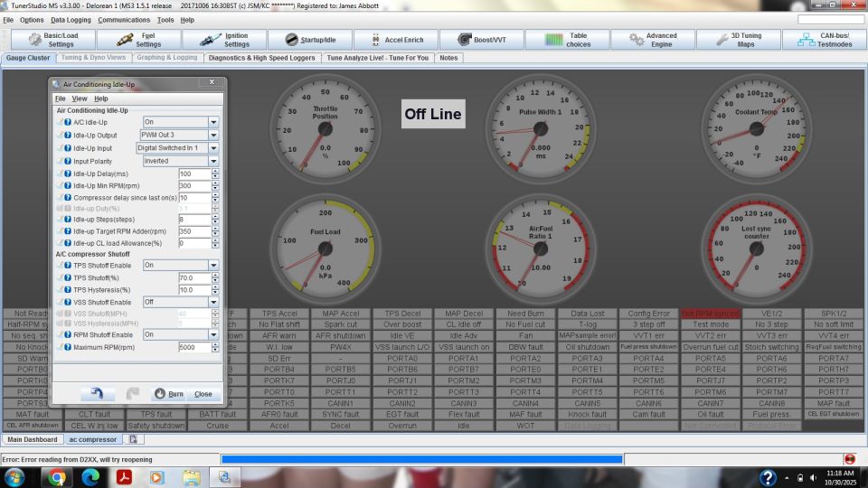Open the Fuel Settings toolbar menu
868x488 pixels.
click(139, 40)
